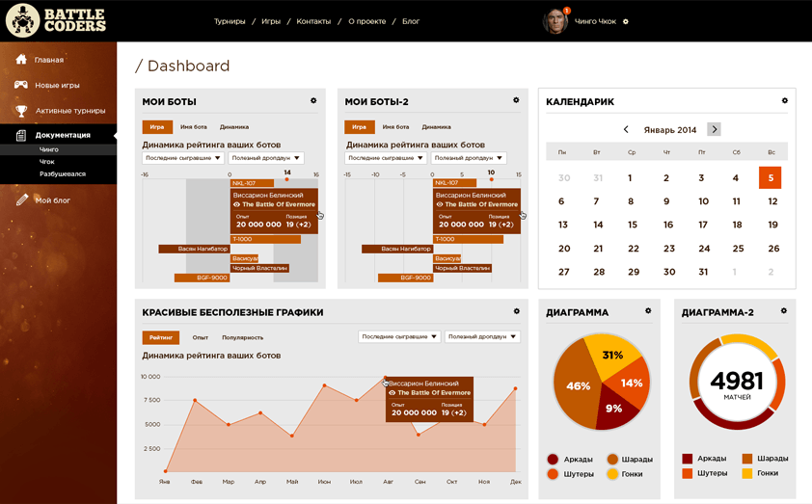The image size is (812, 504).
Task: Go to next month in calendar
Action: point(715,129)
